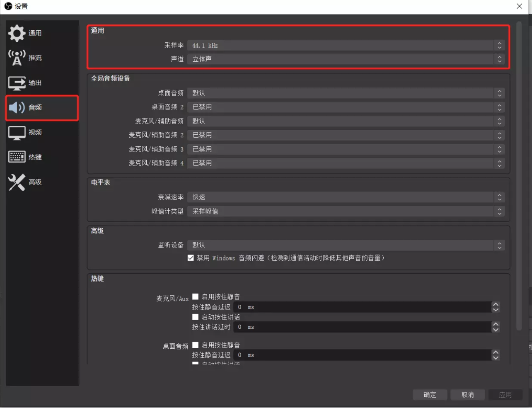This screenshot has height=408, width=532.
Task: Open the 热键 keyboard settings
Action: (27, 157)
